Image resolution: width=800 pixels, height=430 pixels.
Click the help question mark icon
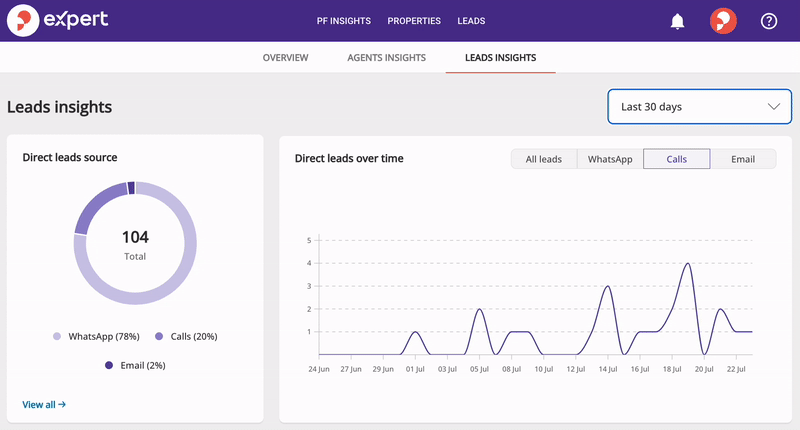pyautogui.click(x=769, y=21)
